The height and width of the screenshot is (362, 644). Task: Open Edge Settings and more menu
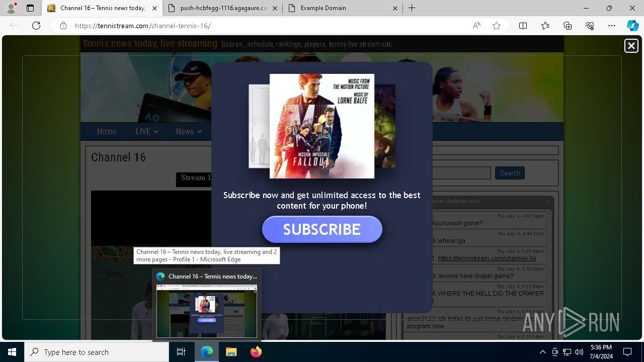point(612,26)
